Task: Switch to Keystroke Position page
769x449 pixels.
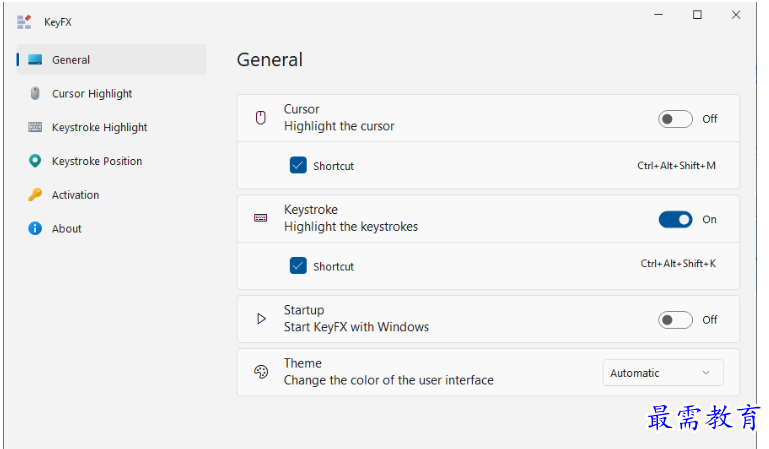Action: coord(111,161)
